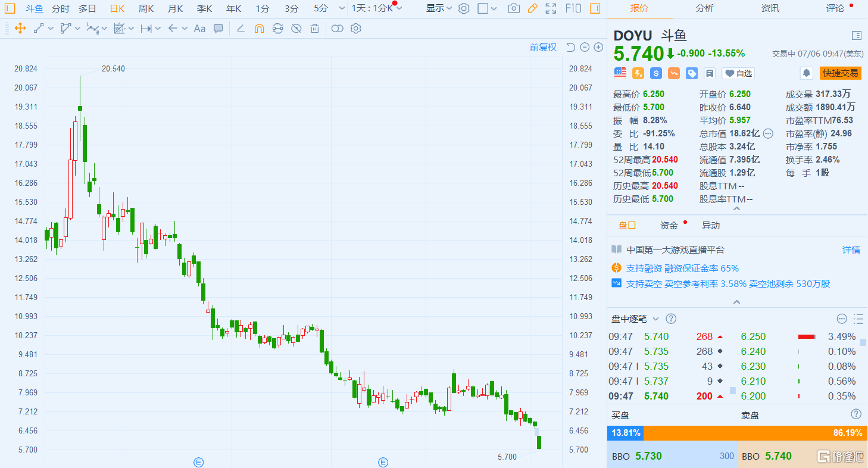Select the 周K weekly candlestick tab
This screenshot has height=468, width=868.
pos(146,8)
